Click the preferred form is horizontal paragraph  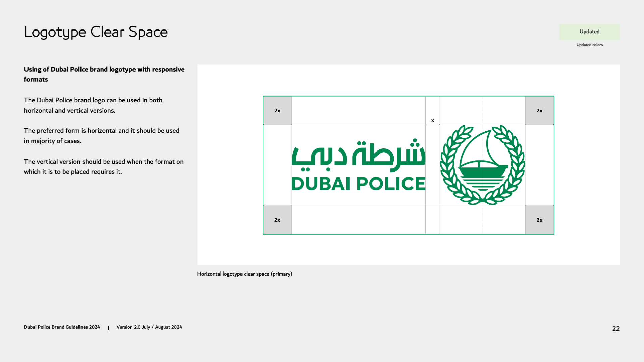tap(101, 136)
